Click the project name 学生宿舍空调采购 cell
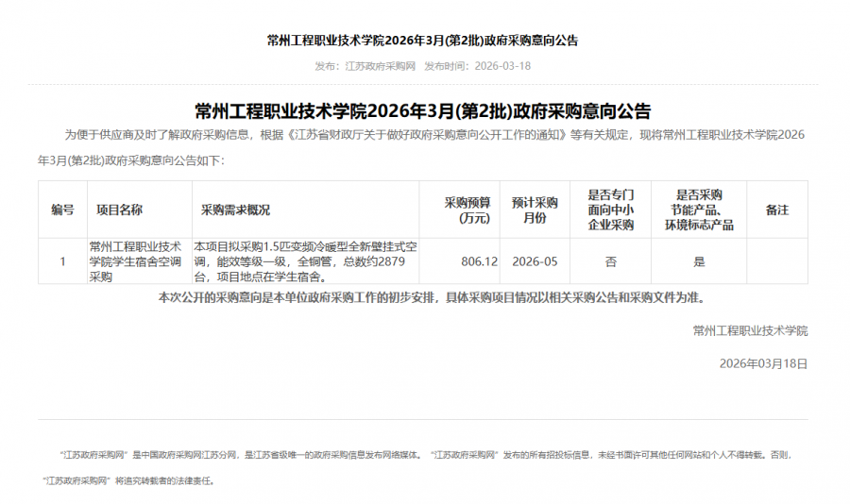This screenshot has height=504, width=850. (135, 261)
